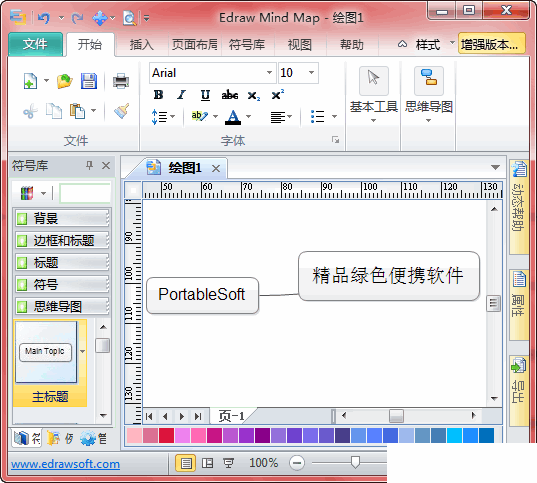Cut selection with the scissors icon
The height and width of the screenshot is (483, 537).
(30, 111)
